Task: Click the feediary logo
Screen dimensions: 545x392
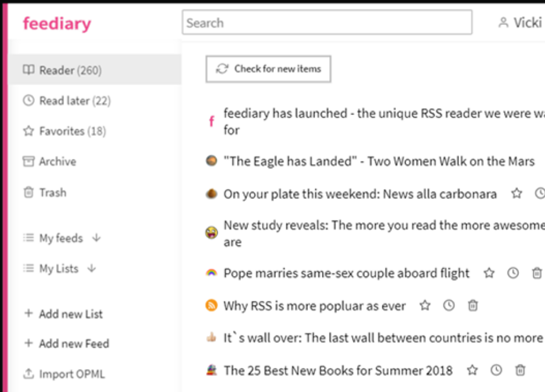Action: 57,24
